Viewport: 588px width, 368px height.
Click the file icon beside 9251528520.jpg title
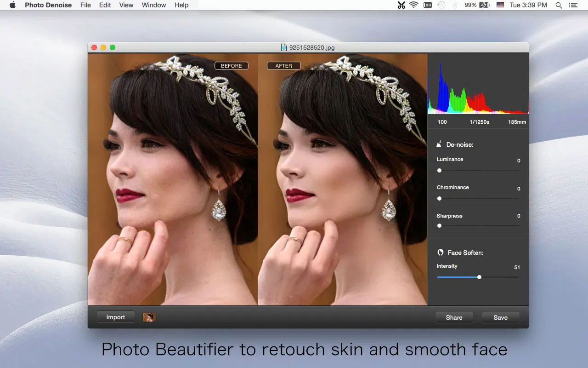click(x=284, y=47)
